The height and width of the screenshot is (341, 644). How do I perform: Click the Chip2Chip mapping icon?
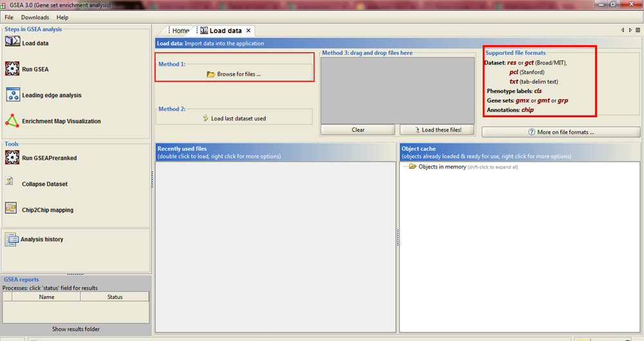11,208
